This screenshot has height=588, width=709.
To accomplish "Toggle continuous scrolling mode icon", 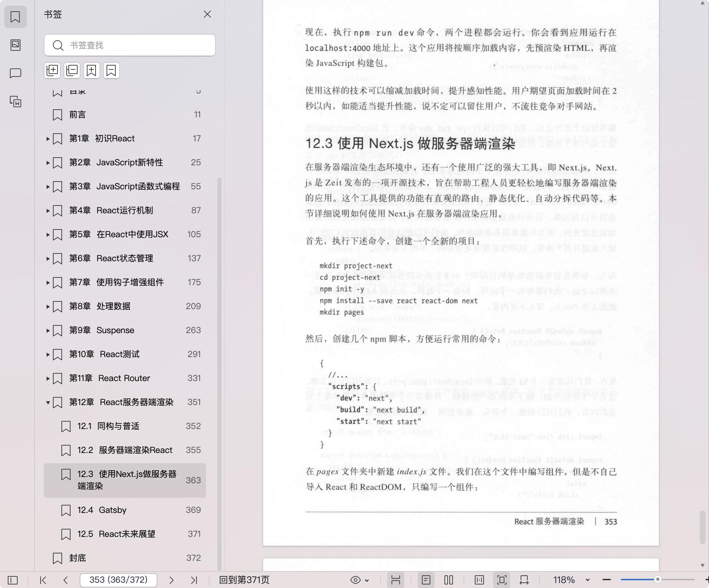I will [x=395, y=580].
